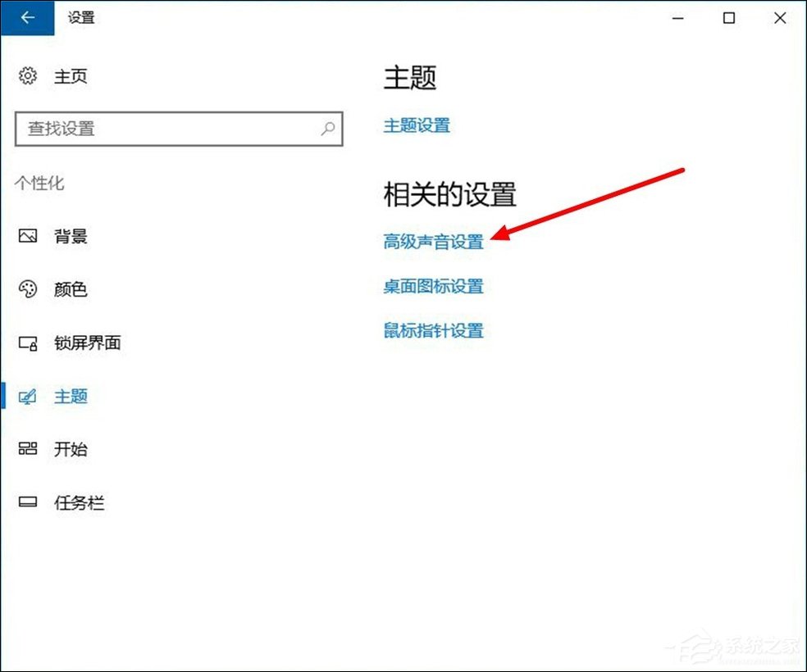Select the 主页 home gear icon in sidebar
Screen dimensions: 807x672
[x=28, y=76]
